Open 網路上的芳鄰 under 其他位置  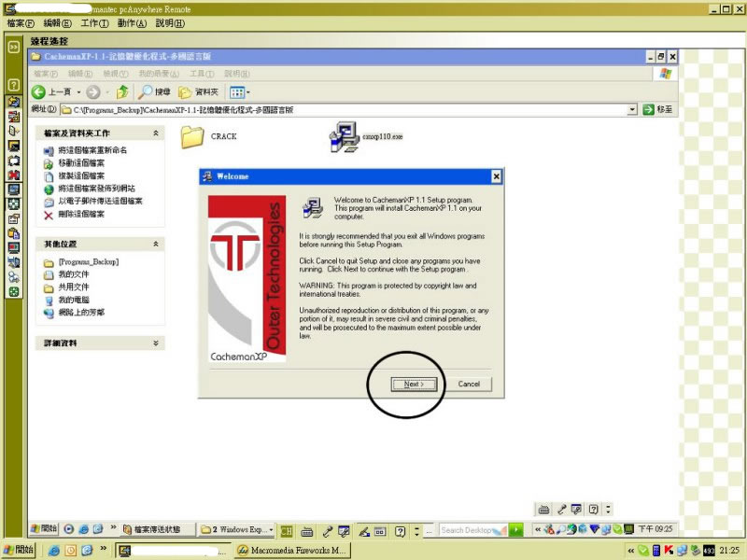[x=81, y=313]
